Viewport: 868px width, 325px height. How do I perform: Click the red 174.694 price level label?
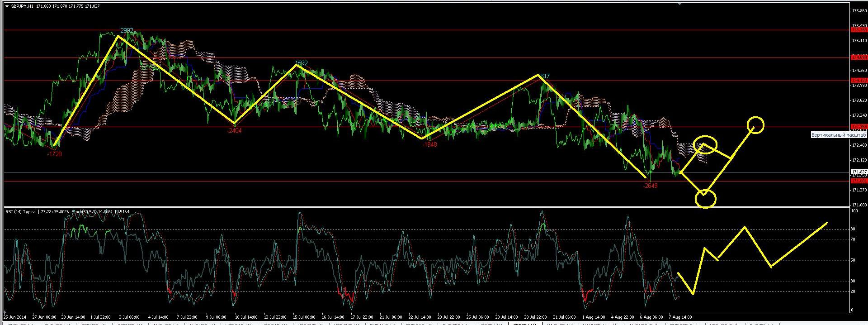pyautogui.click(x=859, y=57)
